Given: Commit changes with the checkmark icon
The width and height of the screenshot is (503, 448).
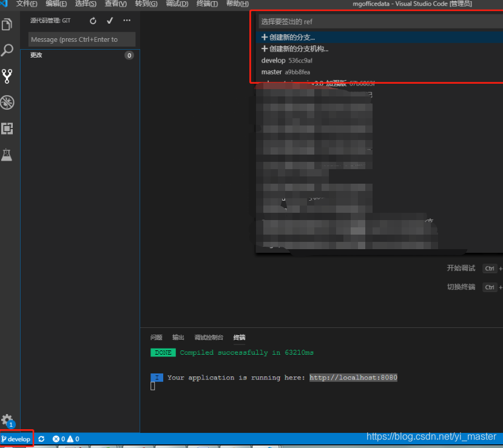Looking at the screenshot, I should click(110, 21).
